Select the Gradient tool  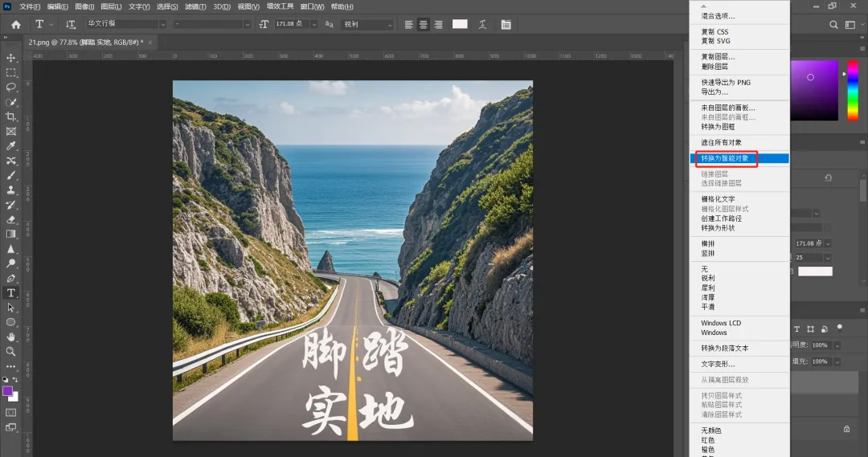pyautogui.click(x=10, y=234)
